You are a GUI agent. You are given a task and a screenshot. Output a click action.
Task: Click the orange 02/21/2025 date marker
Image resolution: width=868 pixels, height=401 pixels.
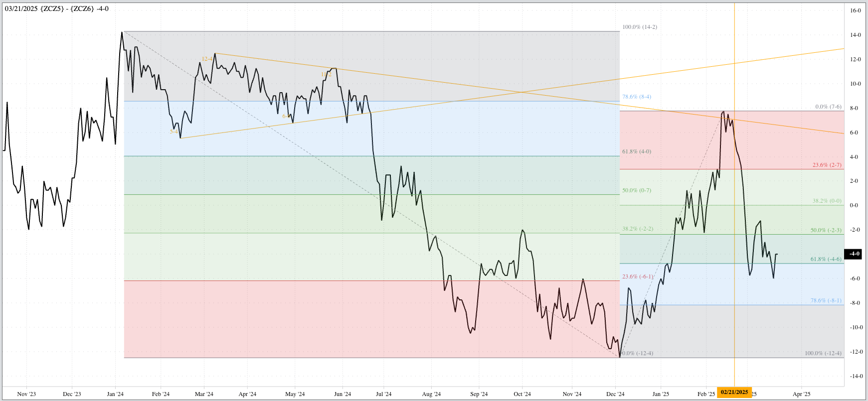click(734, 392)
